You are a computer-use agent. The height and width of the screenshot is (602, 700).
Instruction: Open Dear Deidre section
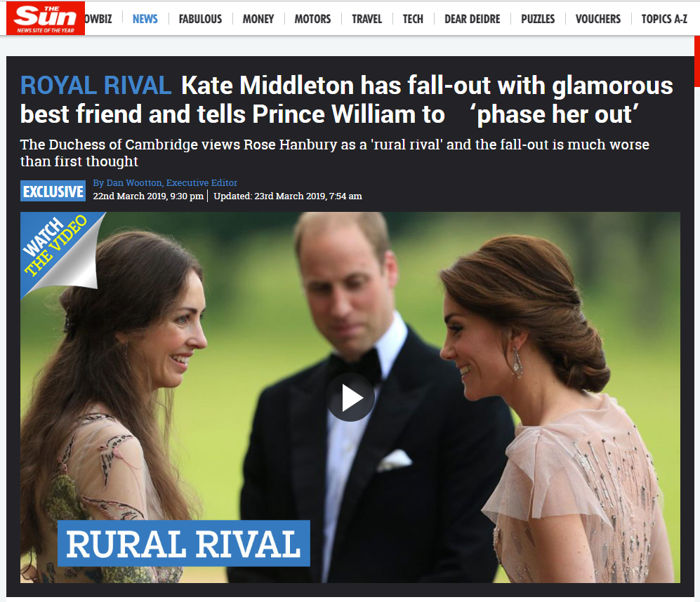pyautogui.click(x=473, y=19)
